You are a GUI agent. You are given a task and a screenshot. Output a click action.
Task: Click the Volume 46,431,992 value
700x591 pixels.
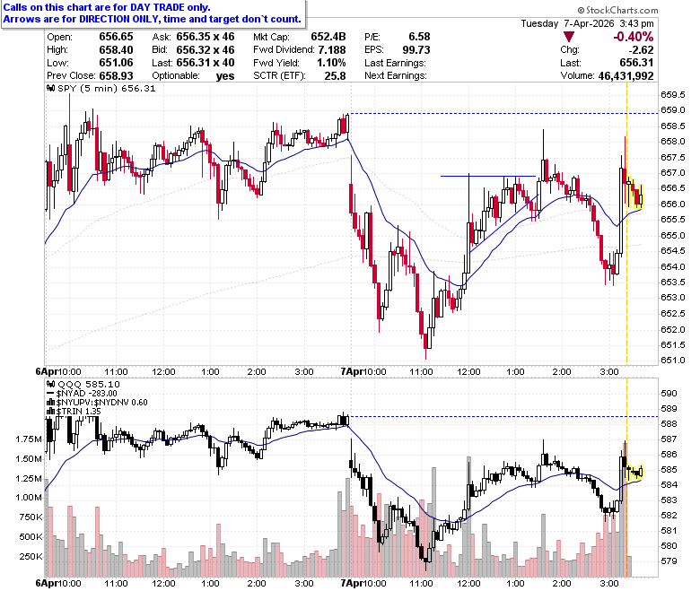[626, 76]
